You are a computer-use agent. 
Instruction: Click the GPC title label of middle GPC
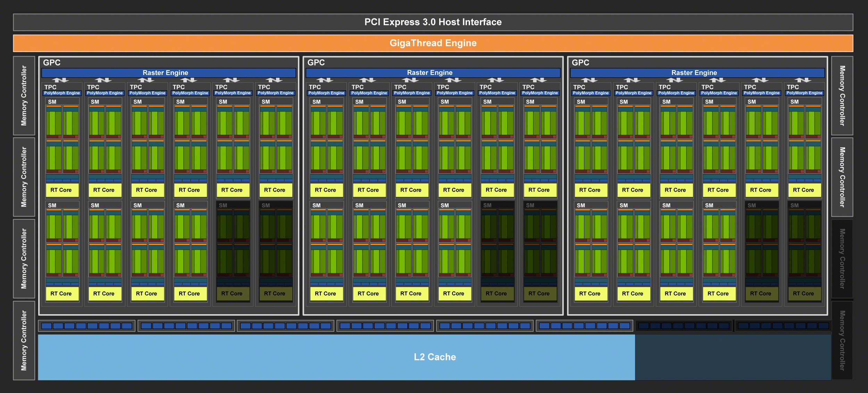pyautogui.click(x=316, y=62)
